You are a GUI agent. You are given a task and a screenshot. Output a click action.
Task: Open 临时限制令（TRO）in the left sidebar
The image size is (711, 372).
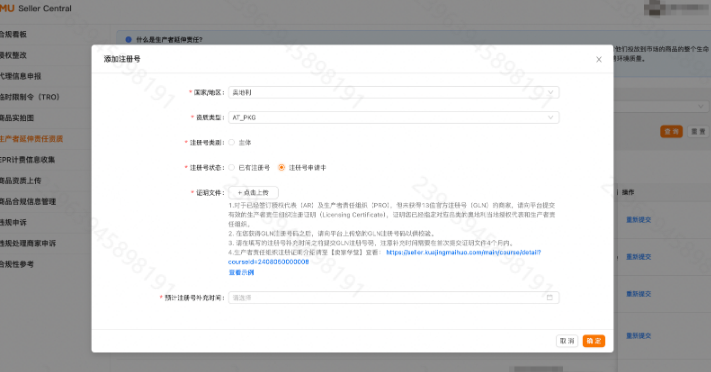pos(30,97)
